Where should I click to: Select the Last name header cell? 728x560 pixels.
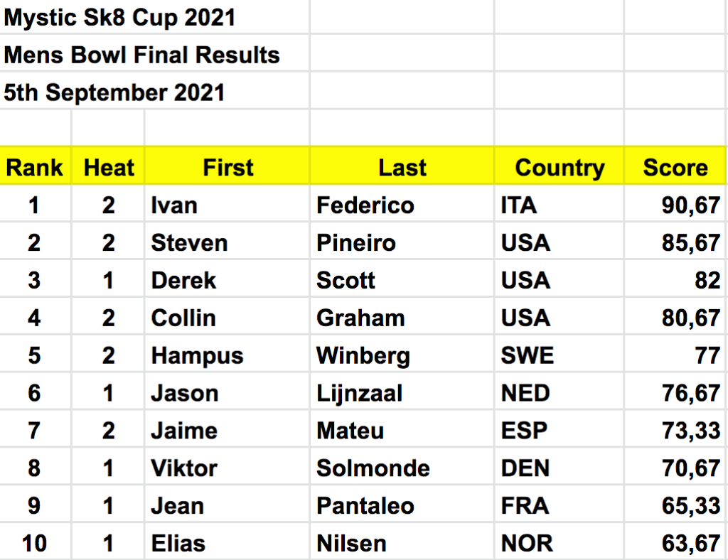[x=402, y=168]
